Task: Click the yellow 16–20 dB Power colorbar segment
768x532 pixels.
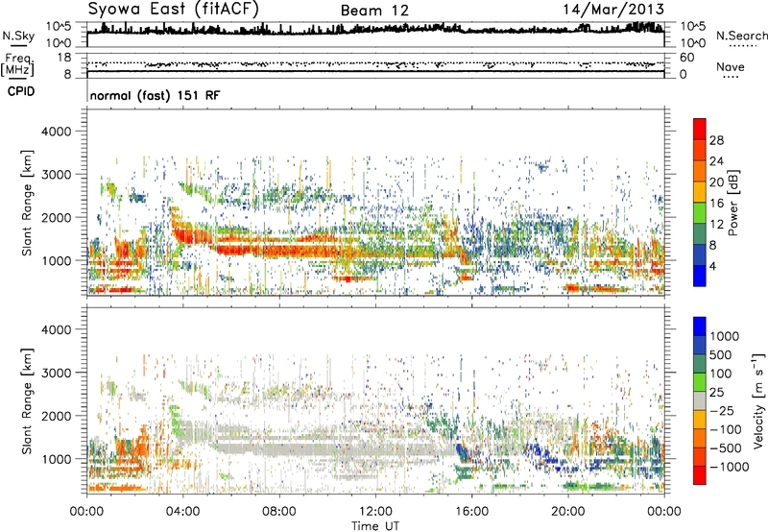Action: click(700, 192)
